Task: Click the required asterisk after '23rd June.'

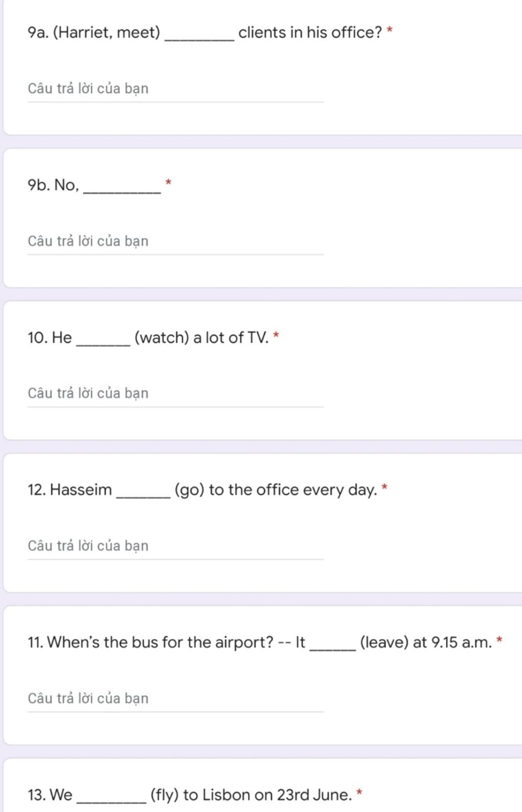Action: click(359, 793)
